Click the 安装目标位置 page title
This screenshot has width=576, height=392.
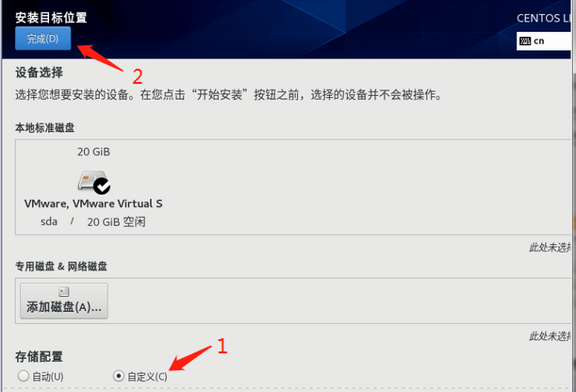click(51, 17)
